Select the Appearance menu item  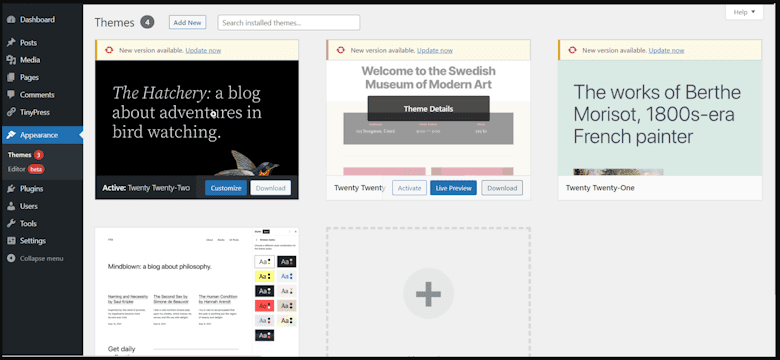42,135
